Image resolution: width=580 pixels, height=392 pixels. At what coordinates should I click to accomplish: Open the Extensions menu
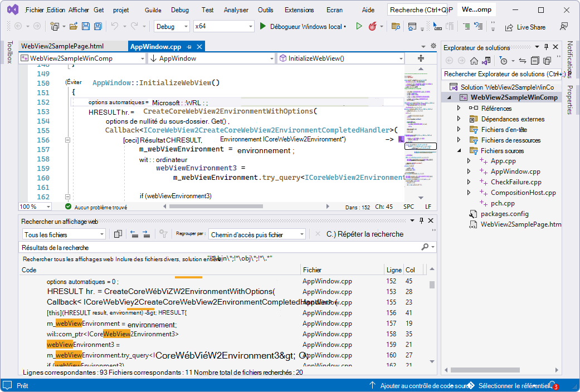299,9
